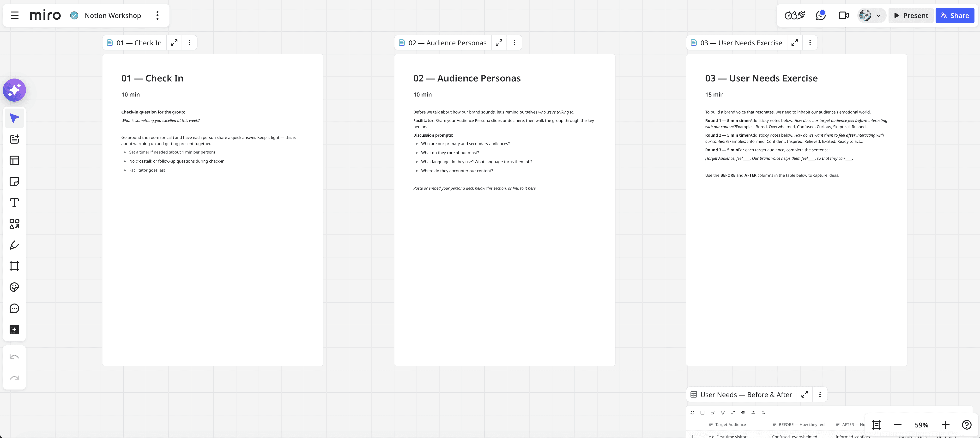Zoom in with the plus button
980x438 pixels.
pos(945,425)
